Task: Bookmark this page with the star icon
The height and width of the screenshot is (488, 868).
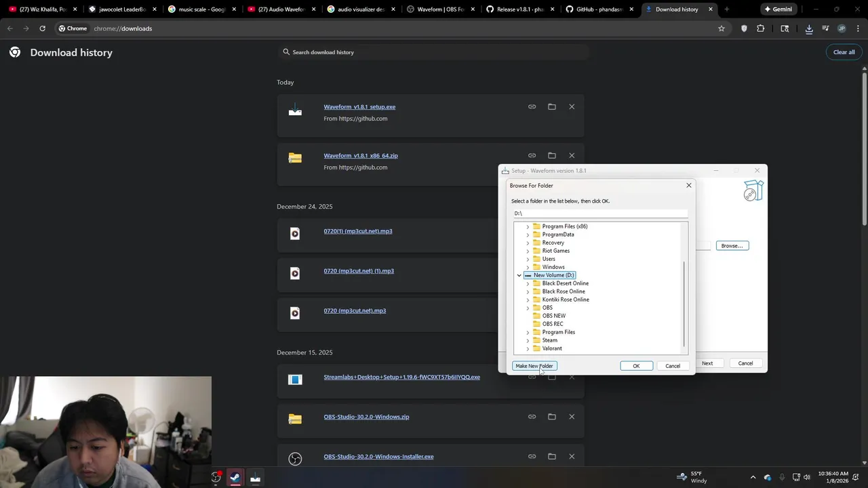Action: pyautogui.click(x=722, y=28)
